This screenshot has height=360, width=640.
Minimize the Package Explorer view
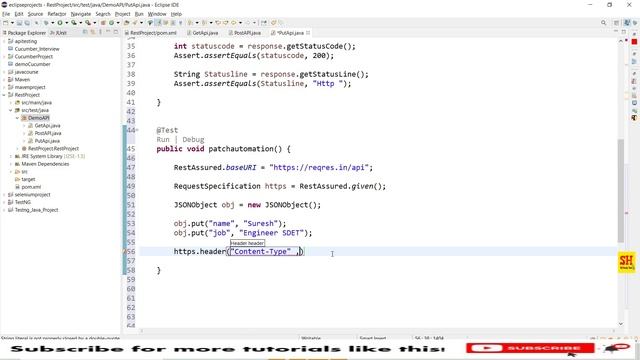pos(108,32)
